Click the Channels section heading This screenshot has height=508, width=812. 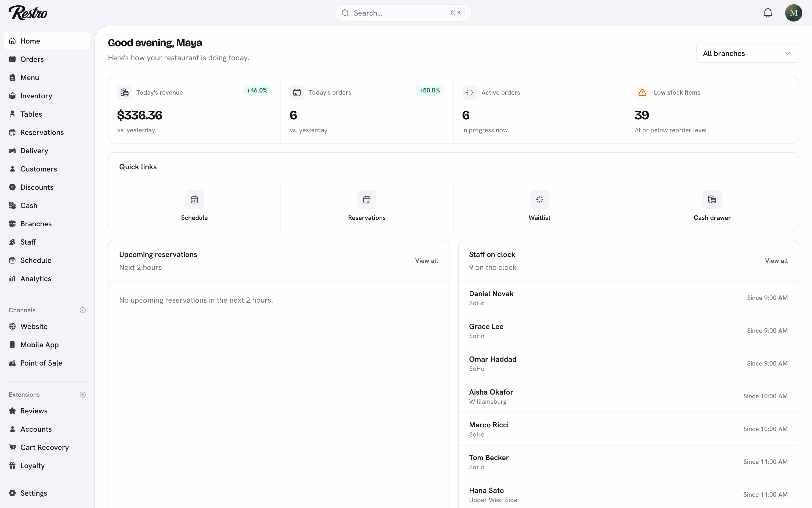22,310
